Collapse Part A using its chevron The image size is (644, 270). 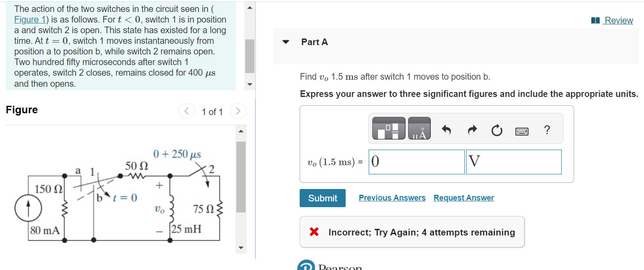pos(285,42)
